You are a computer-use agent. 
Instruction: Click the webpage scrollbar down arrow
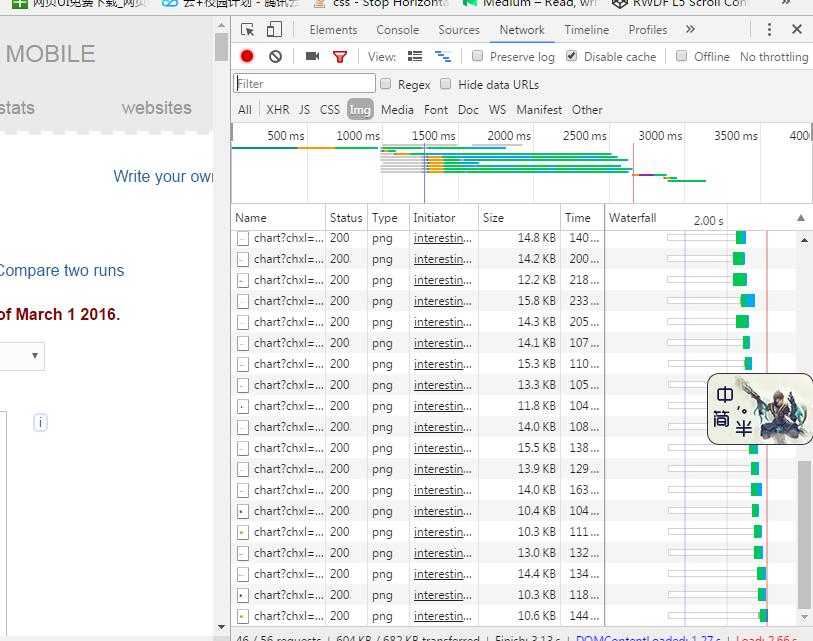(x=221, y=627)
